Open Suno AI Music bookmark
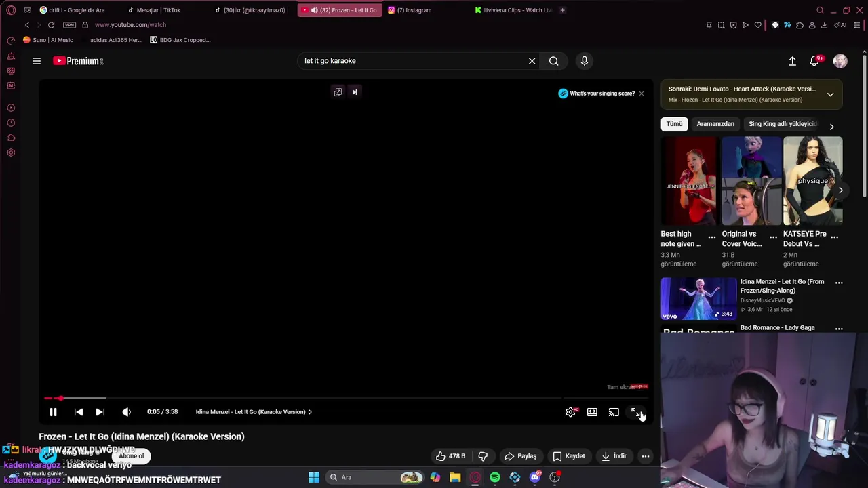This screenshot has height=488, width=868. (x=48, y=40)
